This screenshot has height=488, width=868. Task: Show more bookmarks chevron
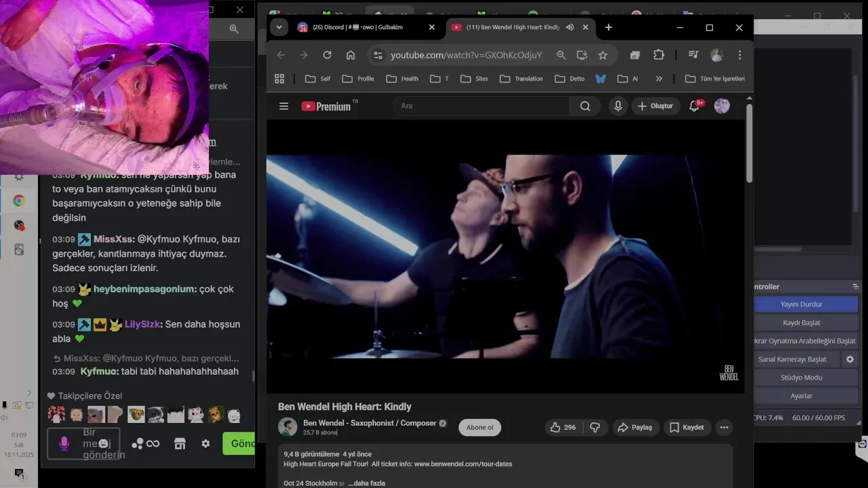point(658,79)
